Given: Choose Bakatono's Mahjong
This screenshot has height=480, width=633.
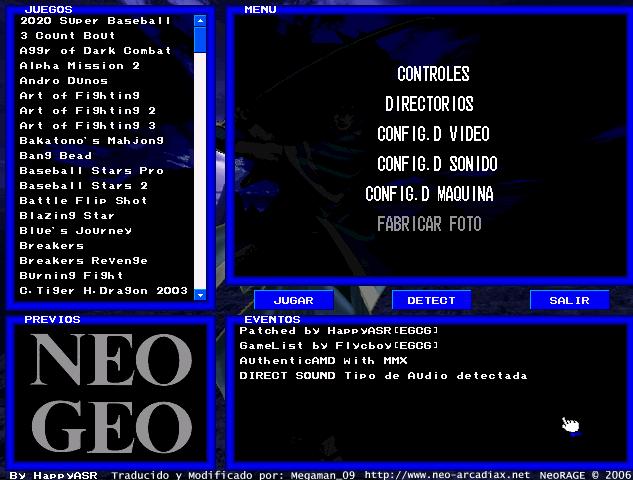Looking at the screenshot, I should tap(92, 140).
